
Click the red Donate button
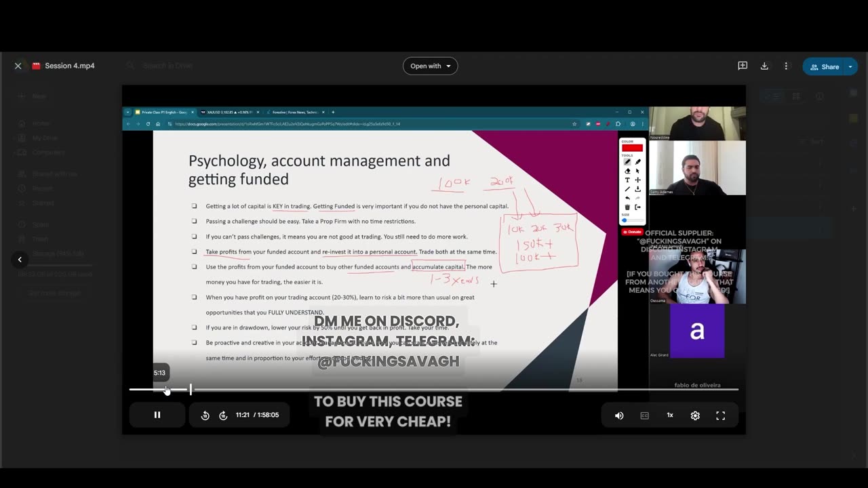(x=633, y=232)
